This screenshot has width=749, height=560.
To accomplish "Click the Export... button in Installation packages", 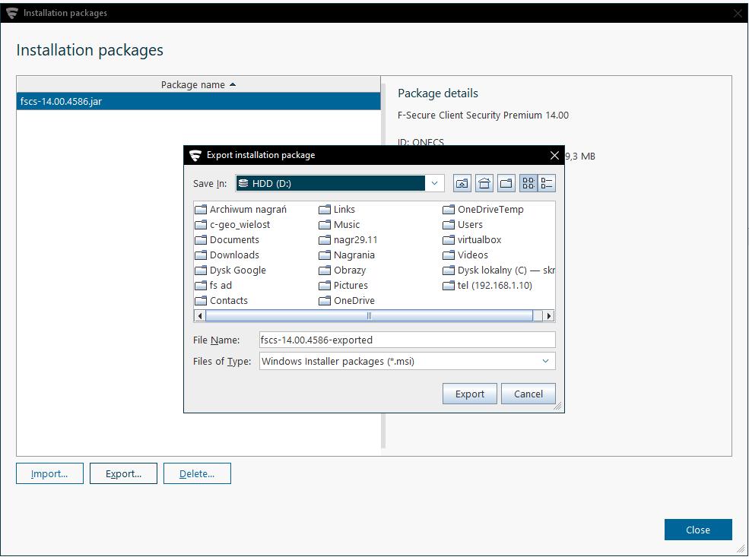I will pyautogui.click(x=123, y=473).
